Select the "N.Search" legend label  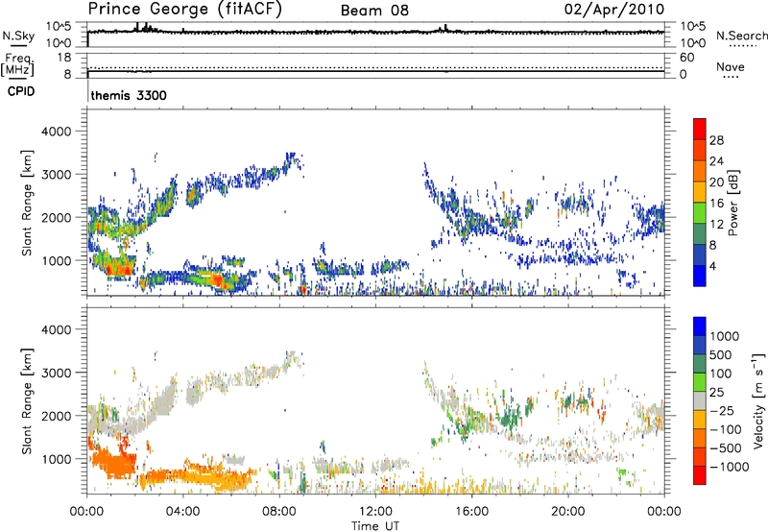click(741, 36)
